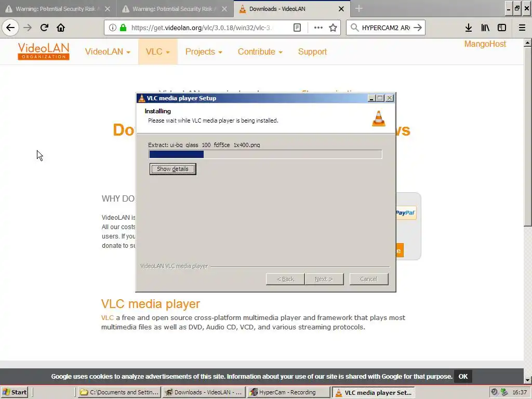The height and width of the screenshot is (399, 532).
Task: Expand the Contribute dropdown menu
Action: tap(260, 51)
